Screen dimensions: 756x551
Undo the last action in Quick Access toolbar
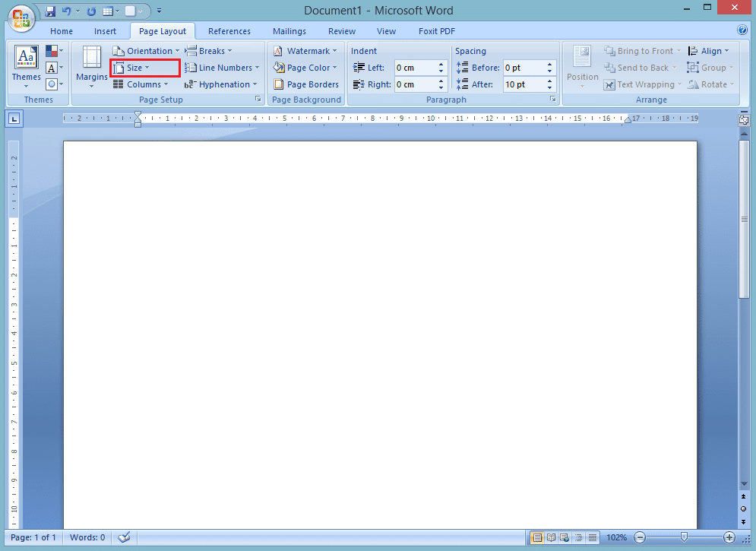tap(67, 11)
